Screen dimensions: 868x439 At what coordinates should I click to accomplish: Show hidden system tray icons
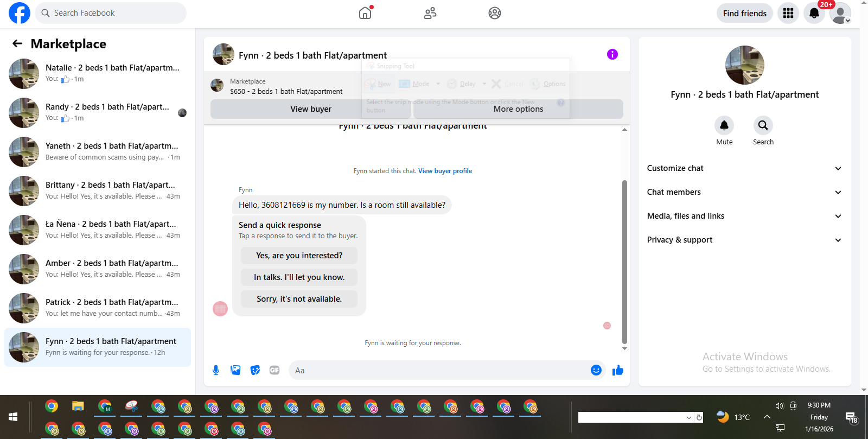point(767,417)
